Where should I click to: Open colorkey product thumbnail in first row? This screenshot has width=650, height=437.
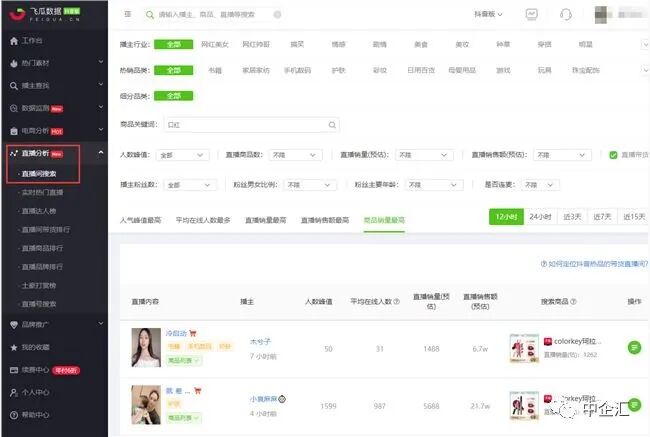524,348
